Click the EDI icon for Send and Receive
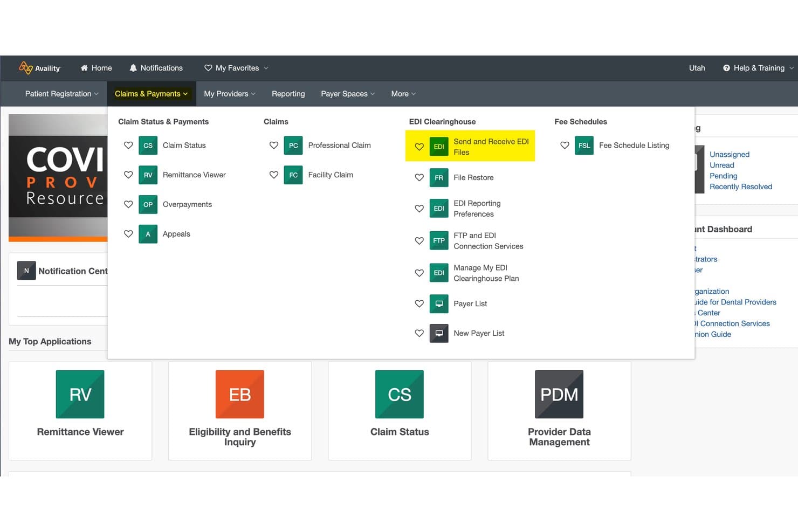Screen dimensions: 798x532 point(439,147)
